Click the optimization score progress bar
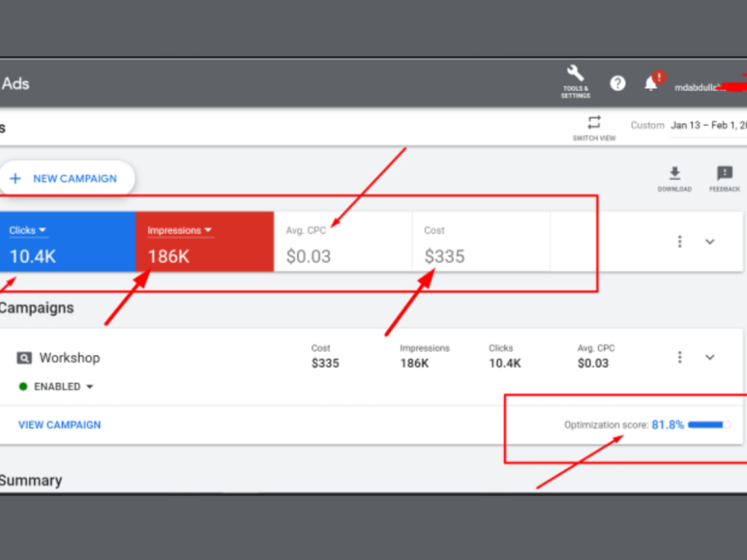 click(709, 425)
